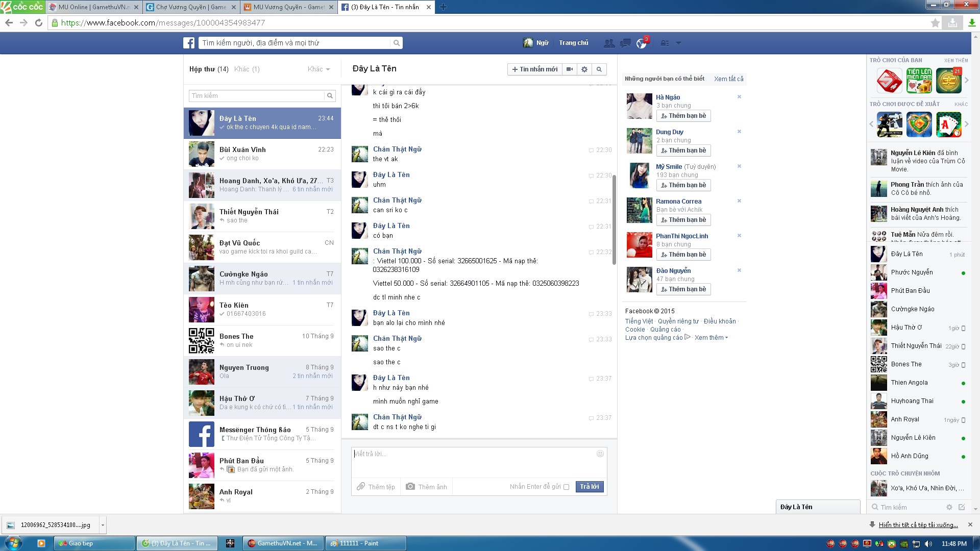Image resolution: width=980 pixels, height=551 pixels.
Task: Open the messages icon in top bar
Action: pos(625,43)
